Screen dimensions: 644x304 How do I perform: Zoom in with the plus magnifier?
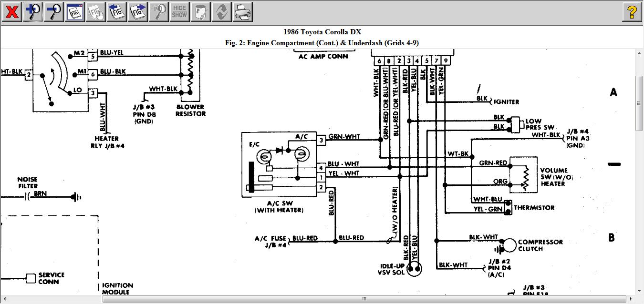[x=33, y=12]
